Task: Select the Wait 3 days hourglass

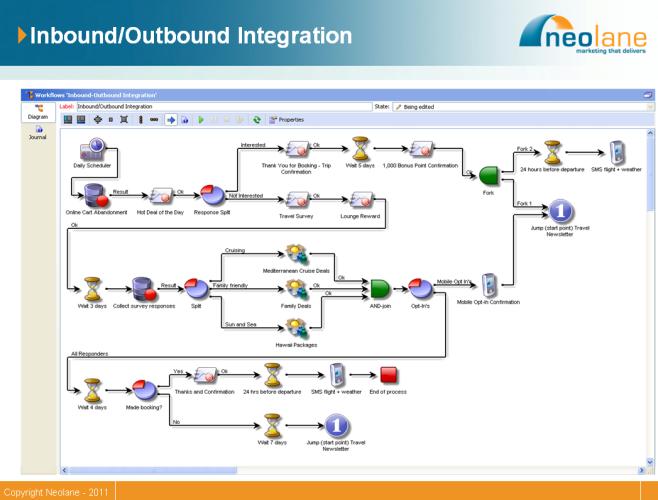Action: (x=93, y=288)
